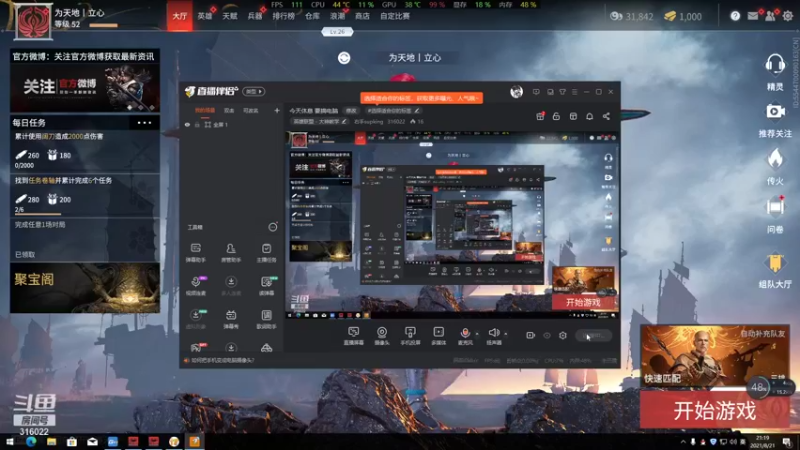The width and height of the screenshot is (800, 450).
Task: Open the 弹幕助手 tool
Action: pos(195,253)
